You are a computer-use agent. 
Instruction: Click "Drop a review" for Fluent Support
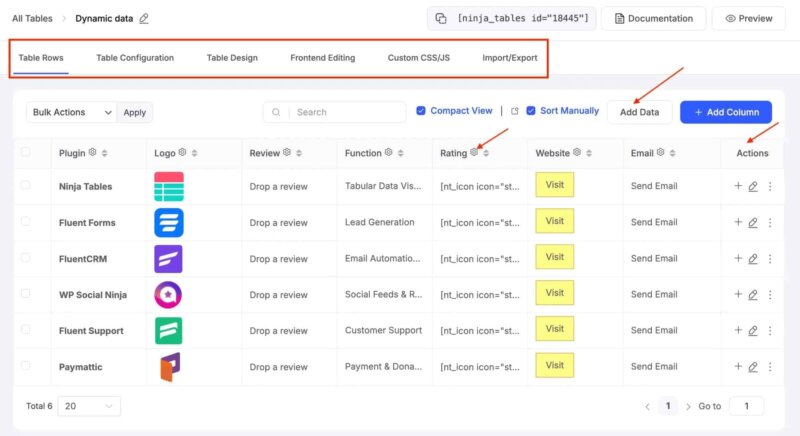[279, 331]
